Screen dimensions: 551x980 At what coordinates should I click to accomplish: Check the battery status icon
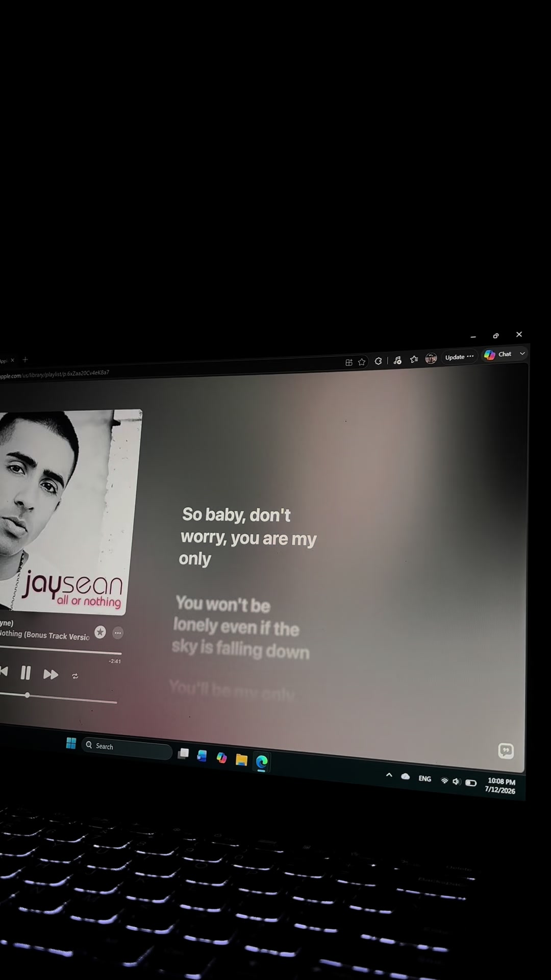coord(471,782)
